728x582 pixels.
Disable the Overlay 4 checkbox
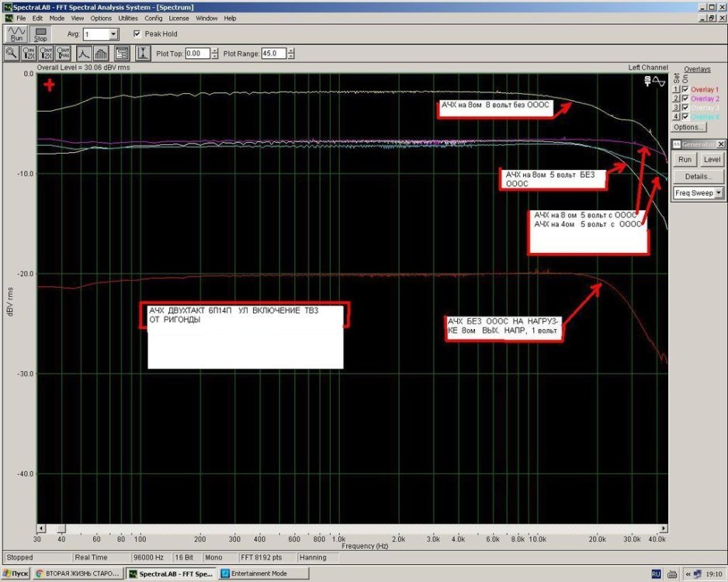pos(685,116)
